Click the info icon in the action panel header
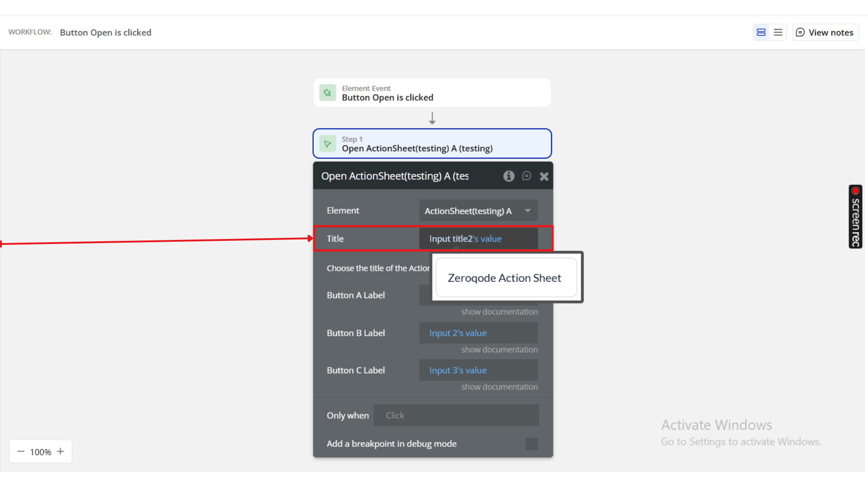868x488 pixels. click(x=509, y=176)
